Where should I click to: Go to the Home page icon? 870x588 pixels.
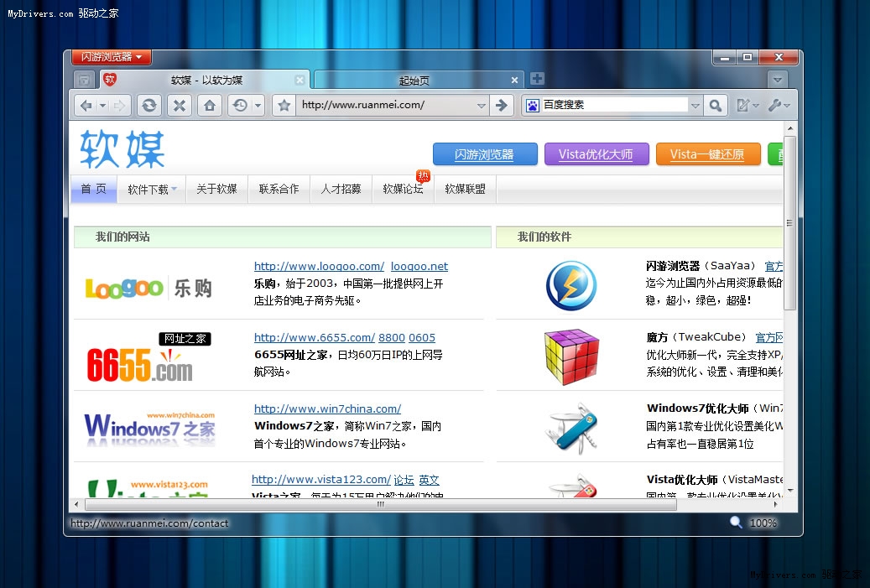coord(210,106)
